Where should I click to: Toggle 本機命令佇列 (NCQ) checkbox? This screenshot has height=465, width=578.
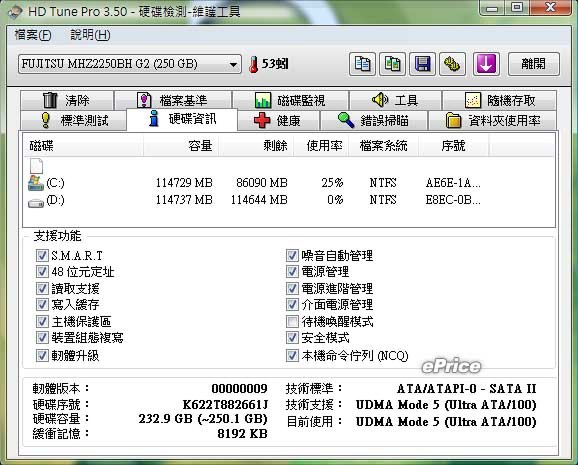292,355
